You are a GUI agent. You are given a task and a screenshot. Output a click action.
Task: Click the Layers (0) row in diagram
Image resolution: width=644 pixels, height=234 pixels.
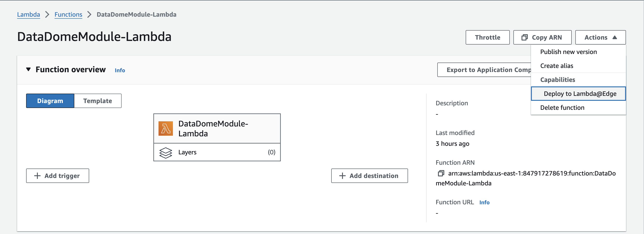(x=217, y=152)
